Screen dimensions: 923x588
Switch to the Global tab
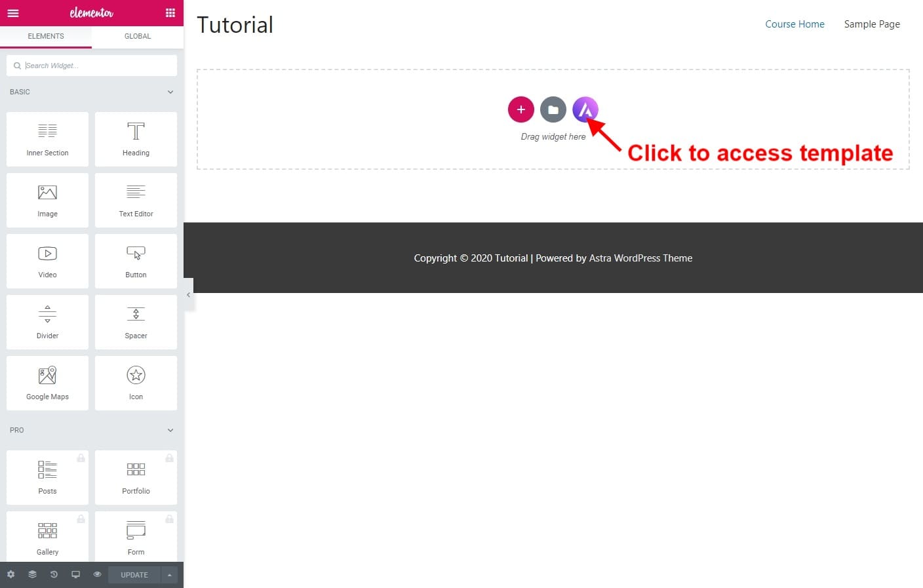[x=138, y=37]
